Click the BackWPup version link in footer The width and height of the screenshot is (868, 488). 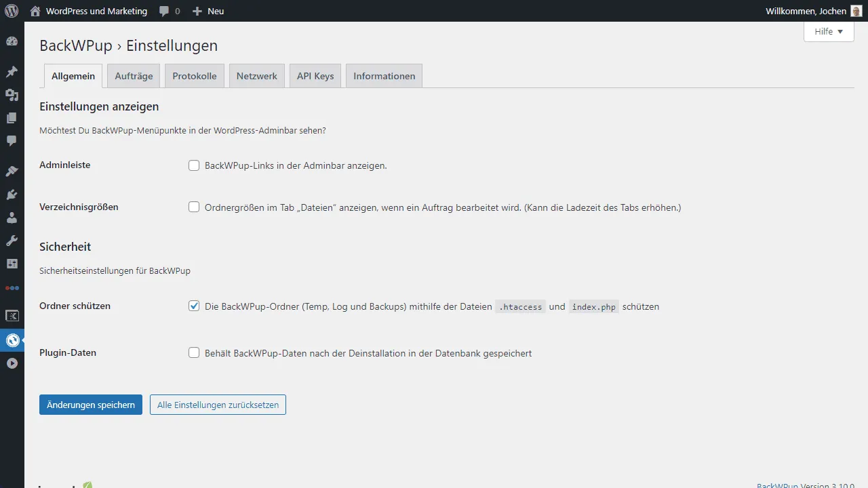(777, 485)
